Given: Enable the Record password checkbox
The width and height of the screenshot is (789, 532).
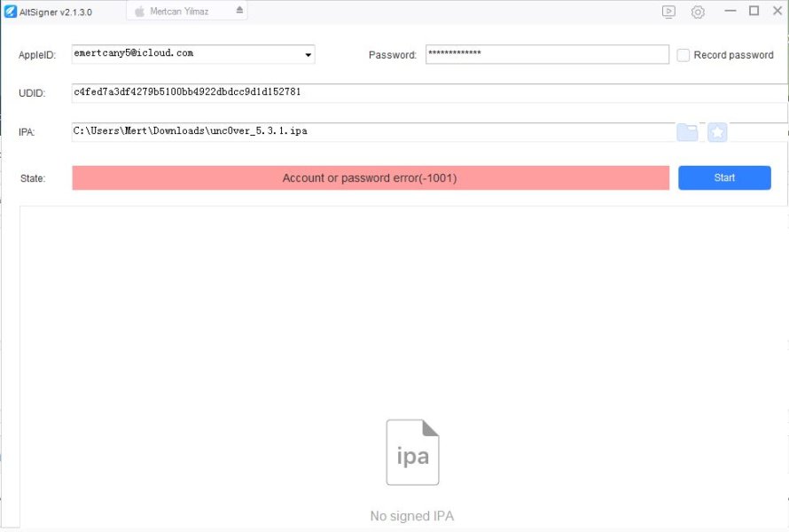Looking at the screenshot, I should click(684, 55).
